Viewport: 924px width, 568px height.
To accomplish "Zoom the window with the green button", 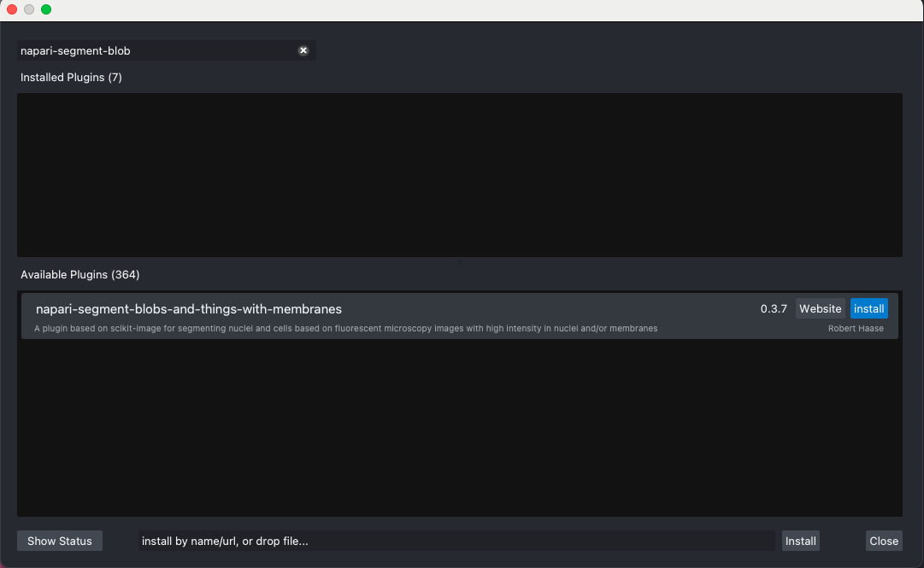I will [x=46, y=9].
